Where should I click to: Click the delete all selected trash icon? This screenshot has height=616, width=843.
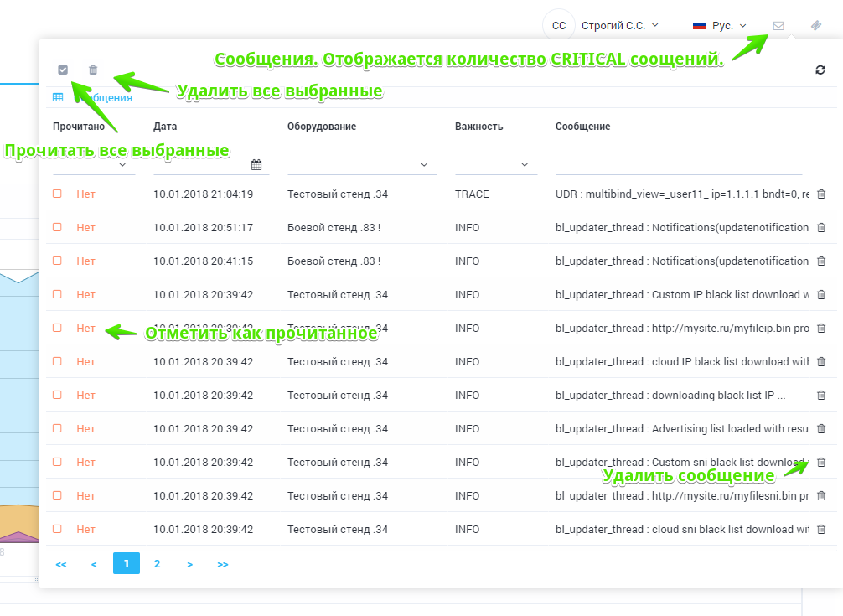click(x=93, y=70)
